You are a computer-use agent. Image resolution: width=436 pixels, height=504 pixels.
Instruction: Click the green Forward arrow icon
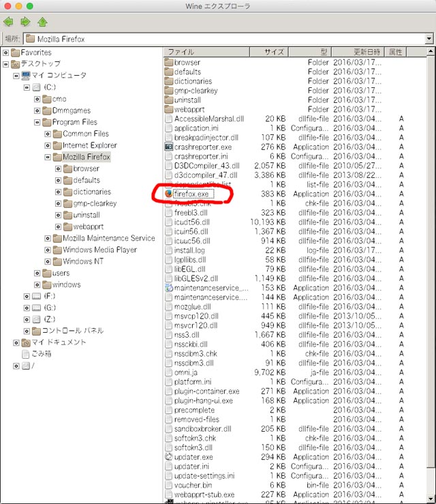25,22
